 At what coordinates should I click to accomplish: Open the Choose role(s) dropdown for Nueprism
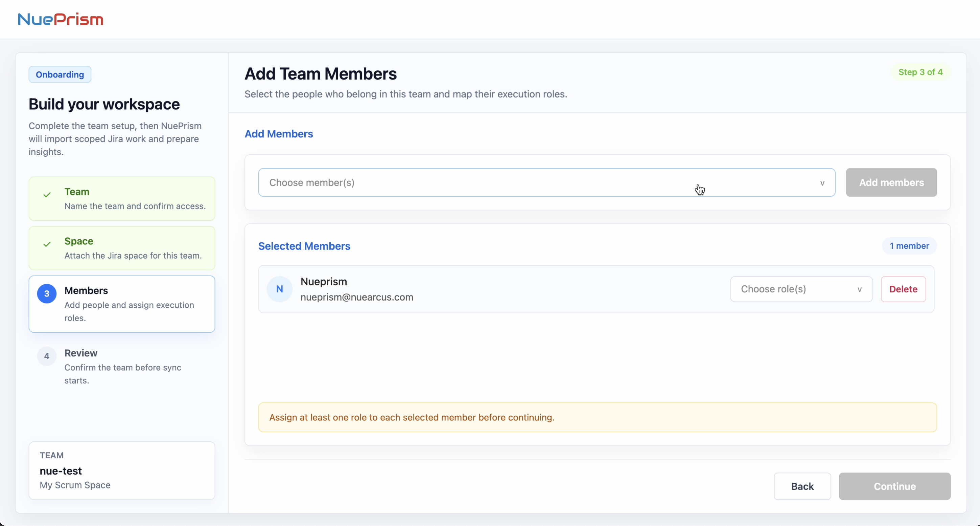click(801, 289)
